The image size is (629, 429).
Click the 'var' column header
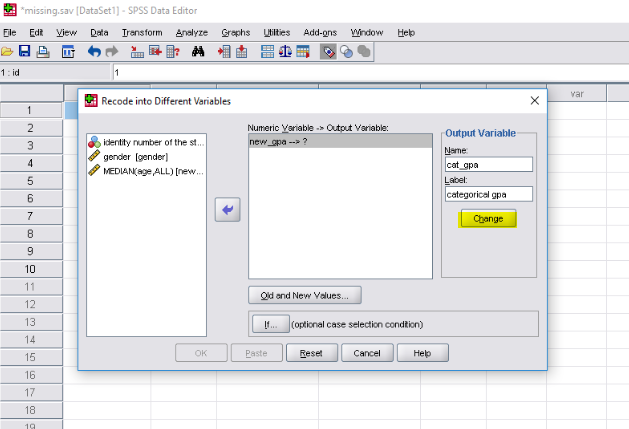tap(577, 94)
